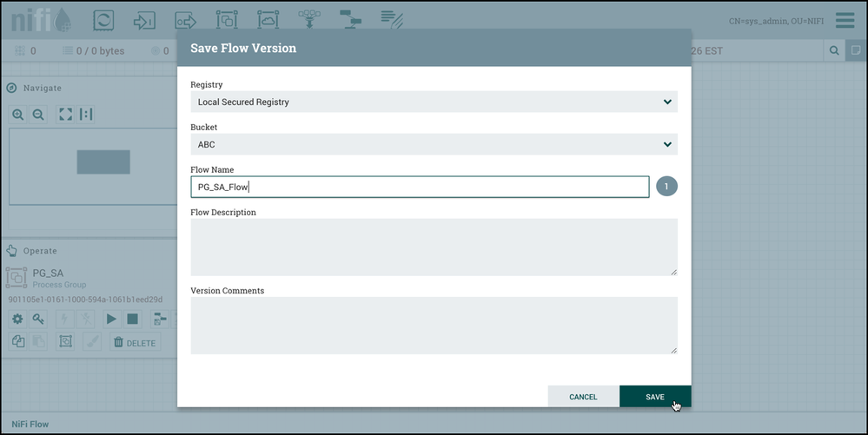868x435 pixels.
Task: Select the Remote Process Group cloud icon
Action: [268, 21]
